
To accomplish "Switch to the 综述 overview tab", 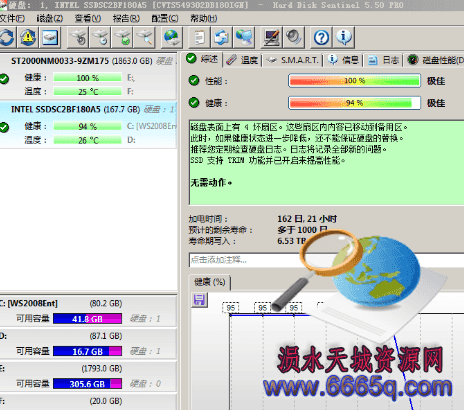I will coord(203,59).
